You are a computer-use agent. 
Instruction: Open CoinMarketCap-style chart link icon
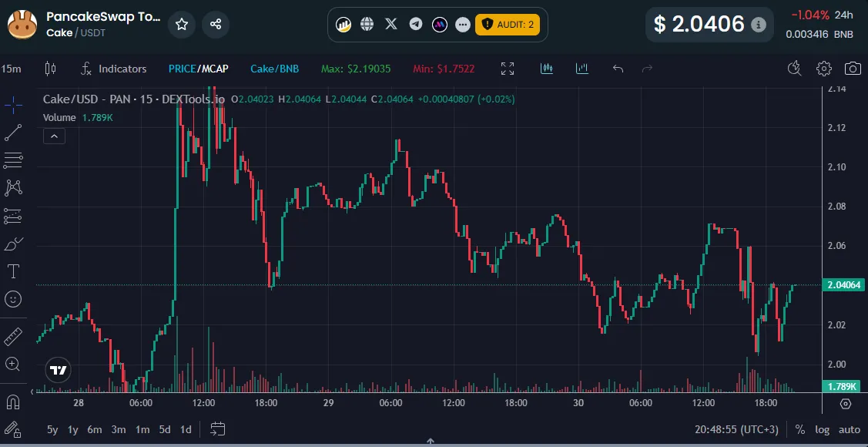pyautogui.click(x=344, y=25)
